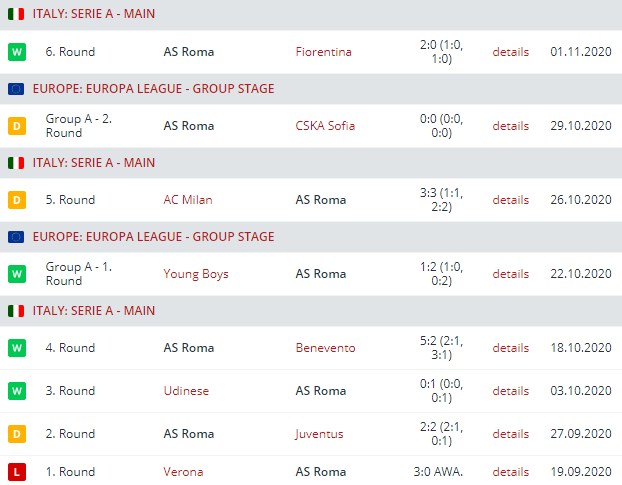
Task: Open details for the Verona 3:0 AWA. match
Action: tap(510, 472)
